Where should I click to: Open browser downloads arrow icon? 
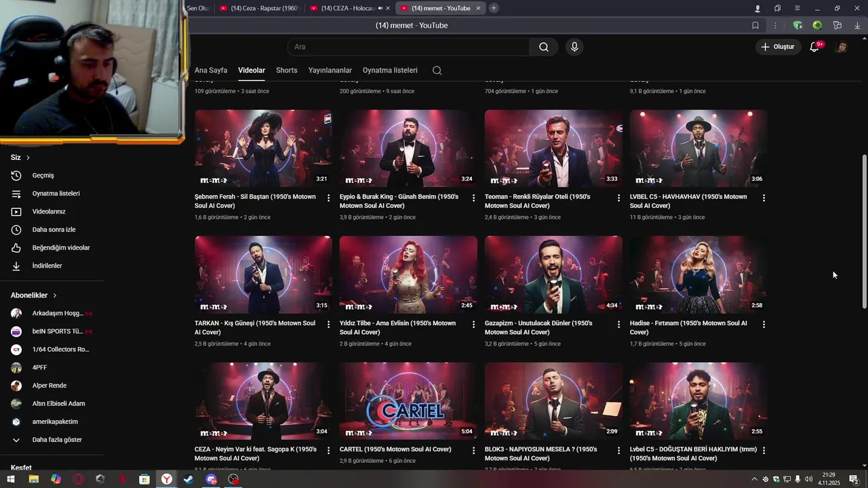point(857,26)
